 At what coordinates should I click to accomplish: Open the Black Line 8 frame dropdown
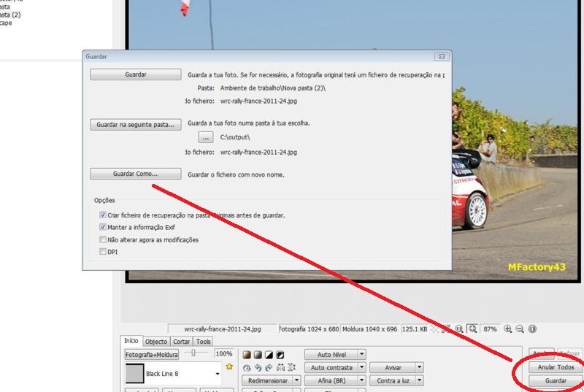click(x=218, y=374)
